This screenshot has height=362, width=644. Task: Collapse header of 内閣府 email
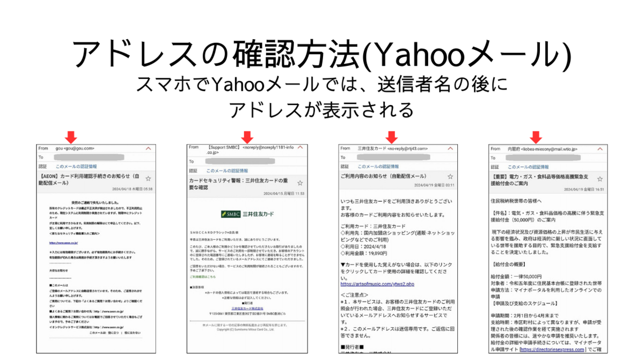(x=599, y=149)
